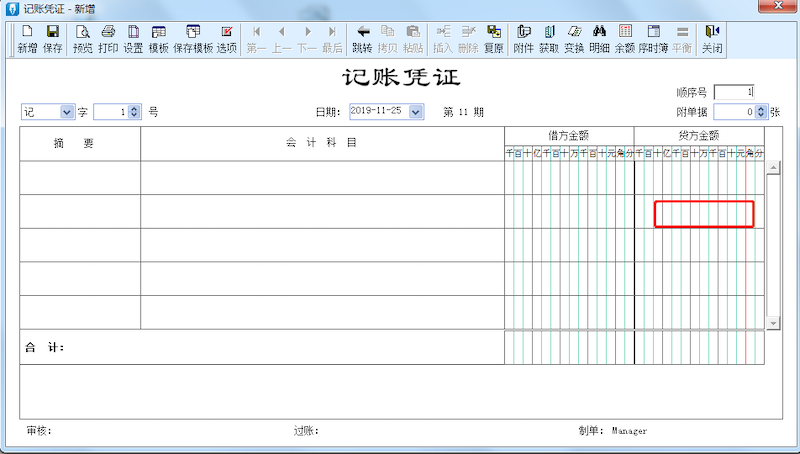Viewport: 800px width, 454px height.
Task: Open the voucher word 记 dropdown
Action: (x=67, y=112)
